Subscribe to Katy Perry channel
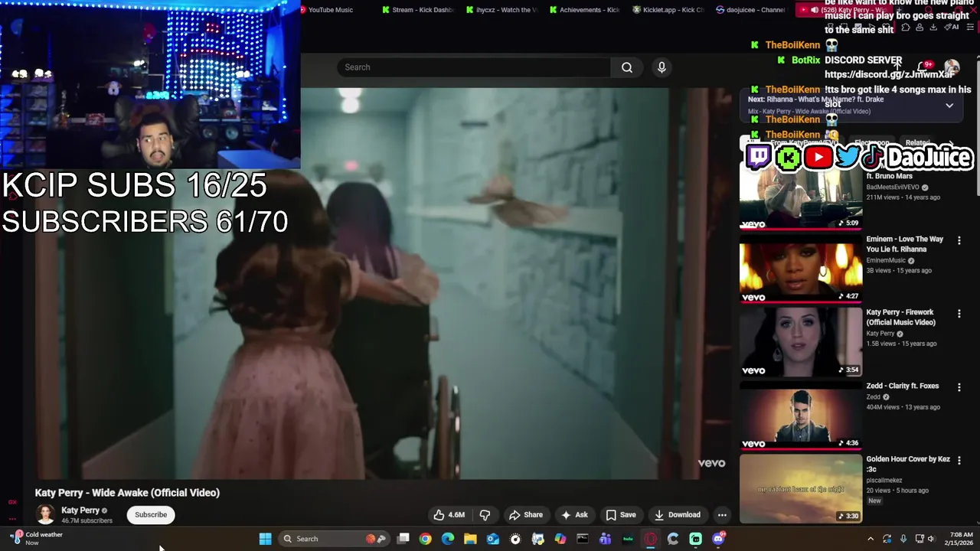This screenshot has width=980, height=551. pos(151,515)
